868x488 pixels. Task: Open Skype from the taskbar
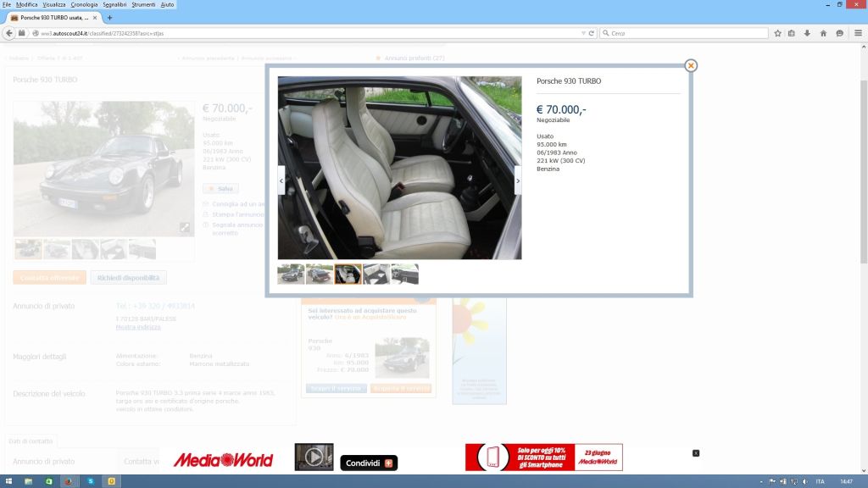click(91, 481)
